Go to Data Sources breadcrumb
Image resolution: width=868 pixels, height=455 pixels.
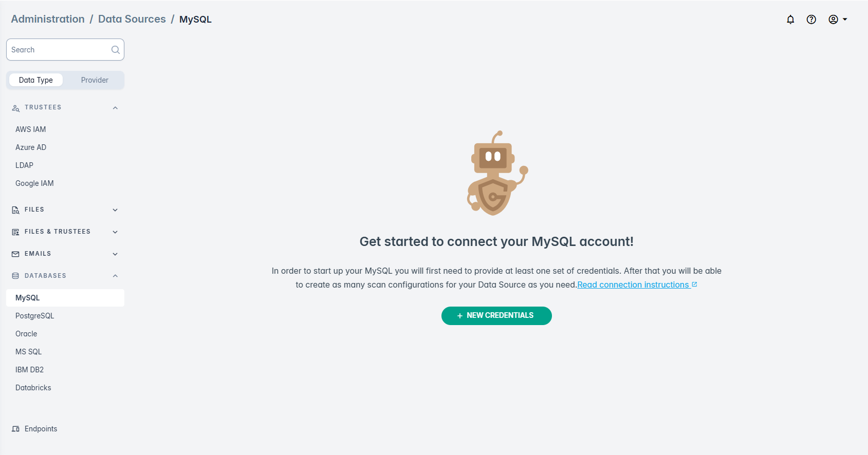tap(132, 19)
